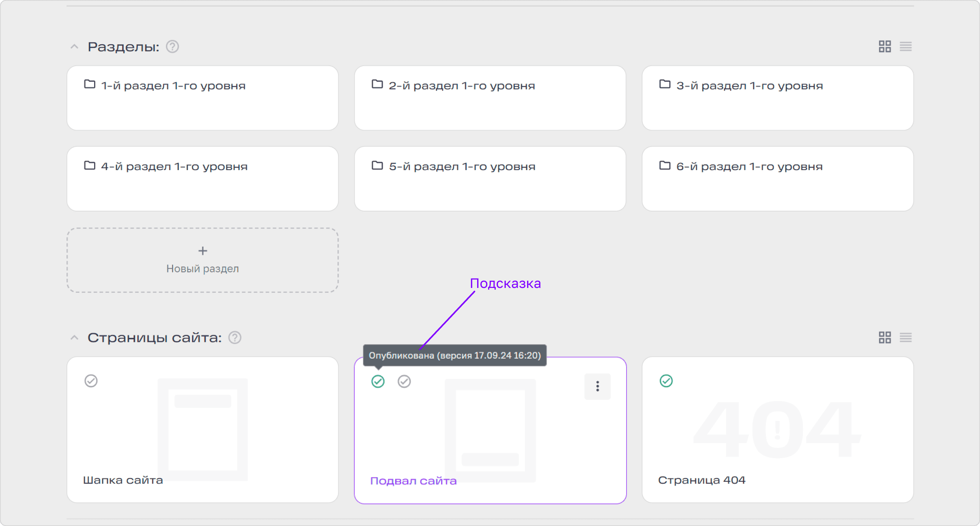This screenshot has width=980, height=526.
Task: Open the 6-й раздел 1-го уровня card
Action: pos(778,179)
